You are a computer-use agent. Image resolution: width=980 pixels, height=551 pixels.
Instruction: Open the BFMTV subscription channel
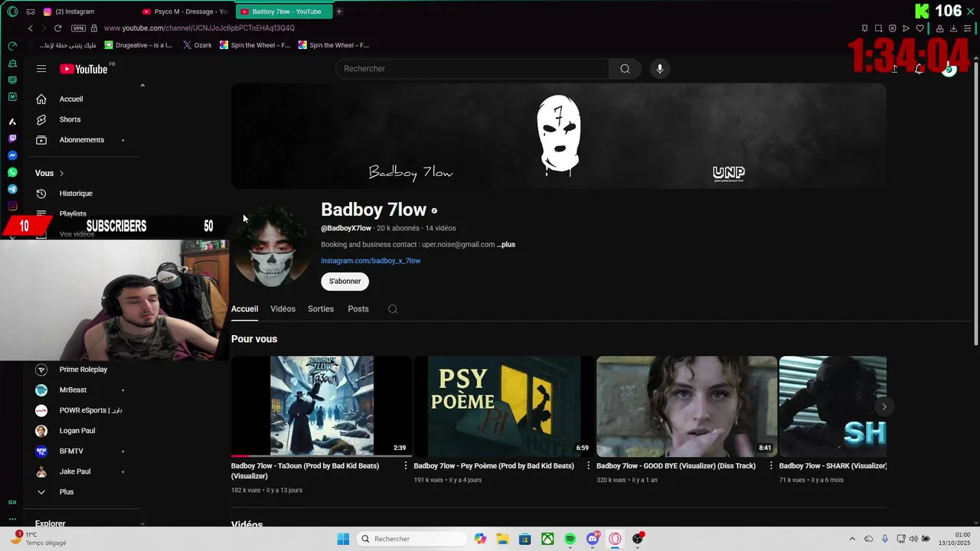[71, 452]
